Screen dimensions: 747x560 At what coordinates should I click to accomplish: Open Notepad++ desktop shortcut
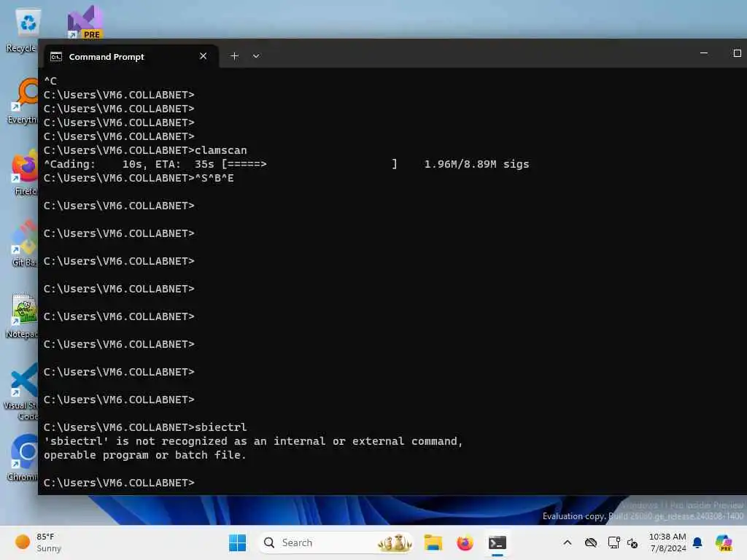click(23, 315)
